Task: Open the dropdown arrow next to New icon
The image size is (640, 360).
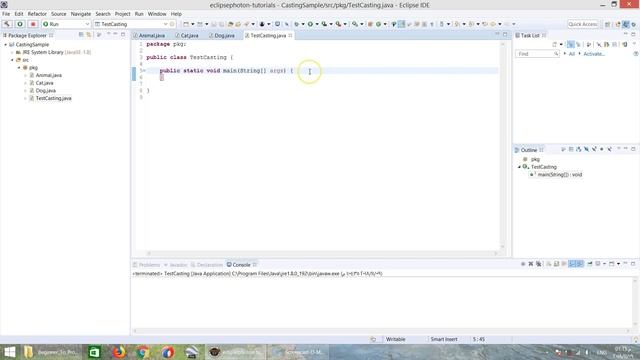Action: coord(193,24)
